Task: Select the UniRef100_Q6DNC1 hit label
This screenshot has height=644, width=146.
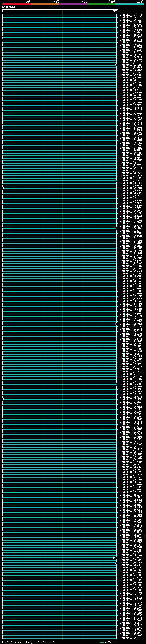Action: pos(131,210)
